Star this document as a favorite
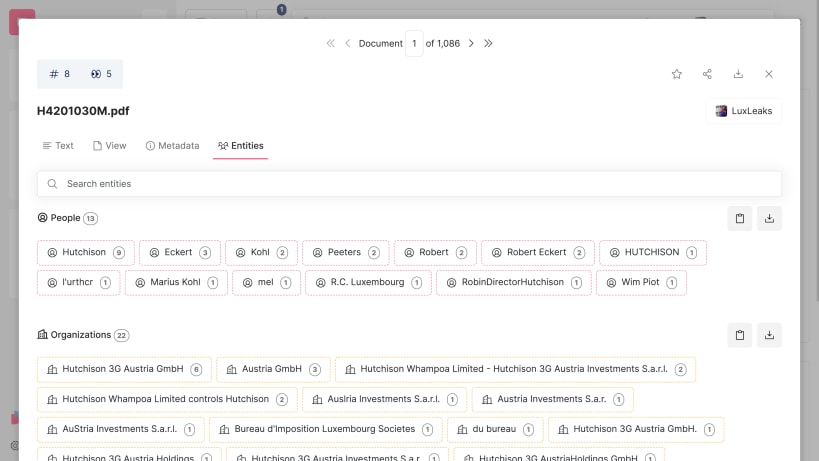Screen dimensions: 819x461 [x=676, y=74]
